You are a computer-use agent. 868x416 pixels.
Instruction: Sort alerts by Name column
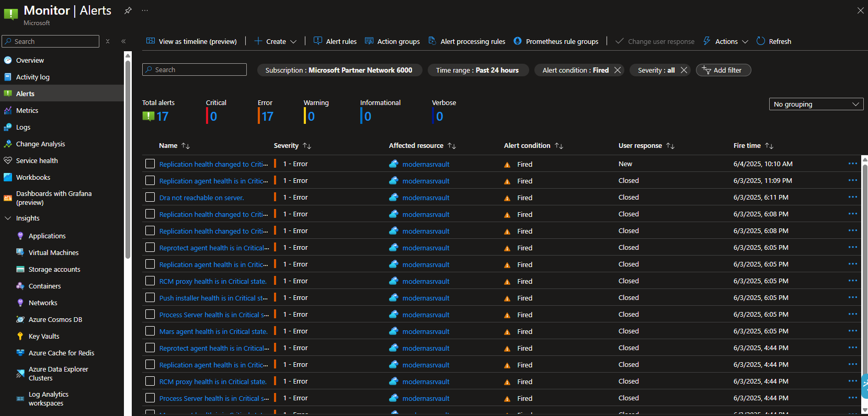(x=174, y=146)
